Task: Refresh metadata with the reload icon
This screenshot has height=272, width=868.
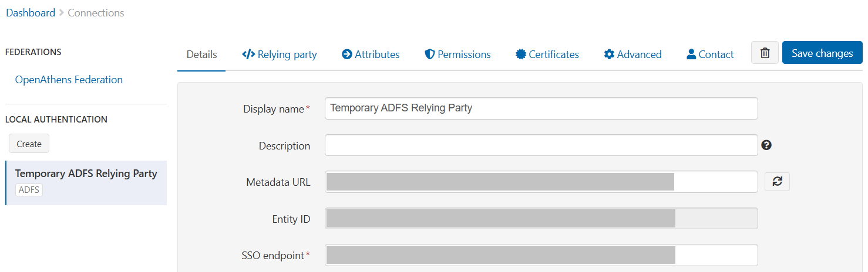Action: (x=777, y=182)
